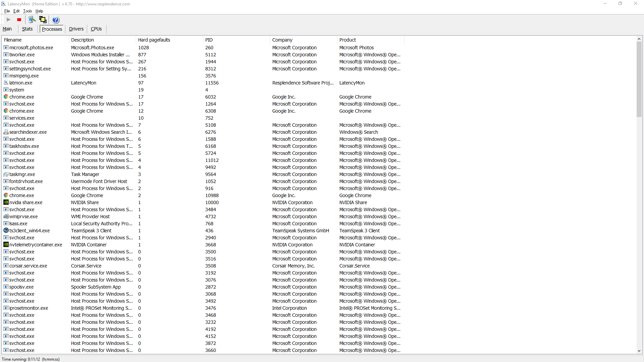Go to the Stats tab

tap(27, 29)
